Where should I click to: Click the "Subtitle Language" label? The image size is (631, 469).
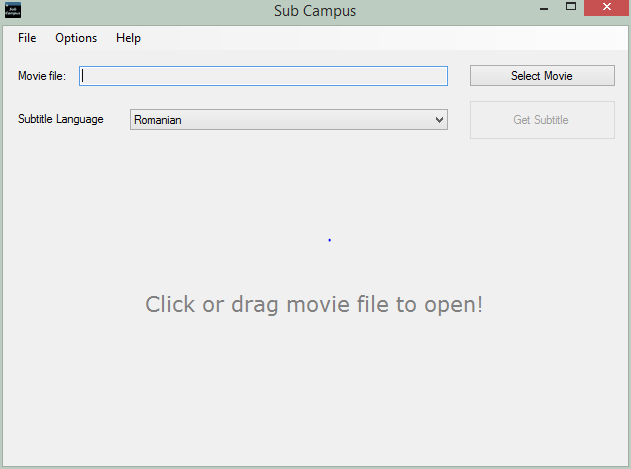(61, 119)
